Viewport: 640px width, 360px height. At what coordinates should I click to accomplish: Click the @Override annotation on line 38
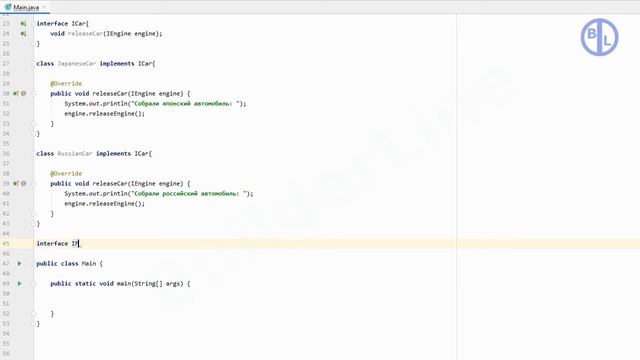point(66,174)
